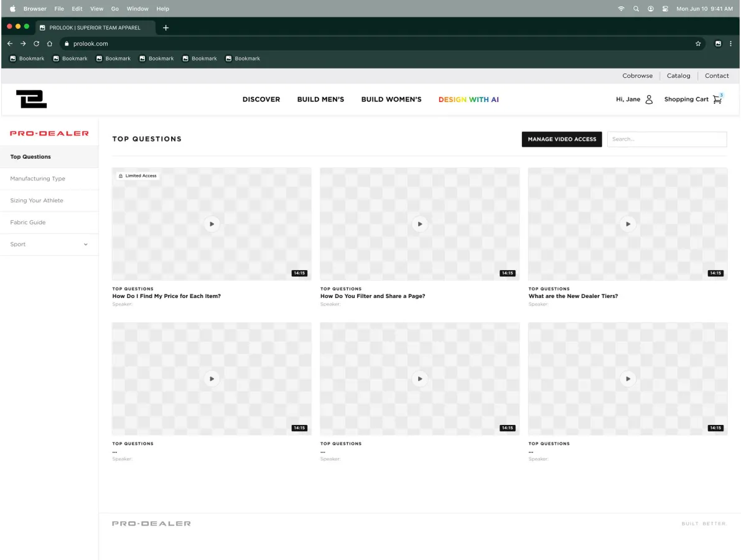Screen dimensions: 741x560
Task: Click DISCOVER in the main navigation
Action: [x=261, y=99]
